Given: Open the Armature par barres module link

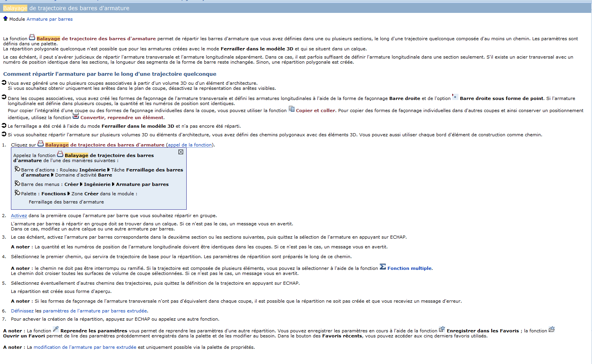Looking at the screenshot, I should [x=50, y=19].
